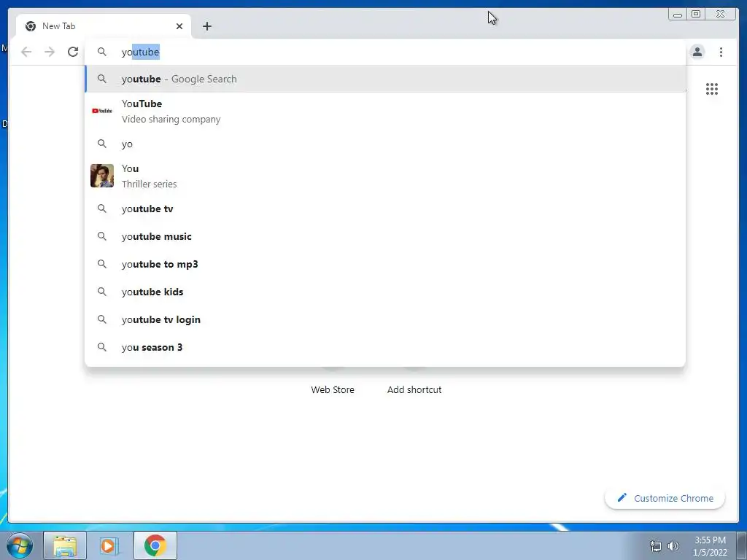Viewport: 747px width, 560px height.
Task: Launch Windows Media Player from taskbar
Action: [x=109, y=545]
